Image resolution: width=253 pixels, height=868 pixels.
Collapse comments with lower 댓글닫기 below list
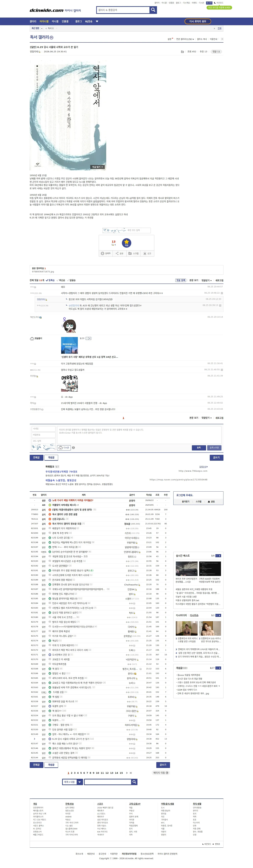point(207,418)
